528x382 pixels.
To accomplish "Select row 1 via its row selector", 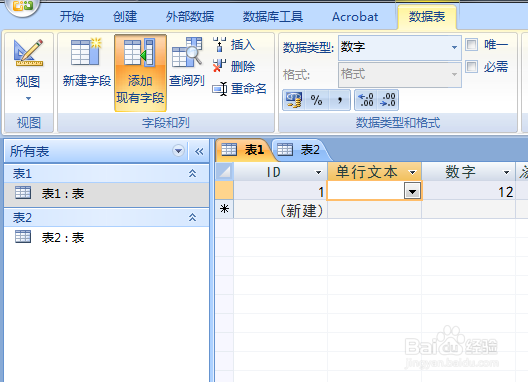I will click(x=224, y=191).
